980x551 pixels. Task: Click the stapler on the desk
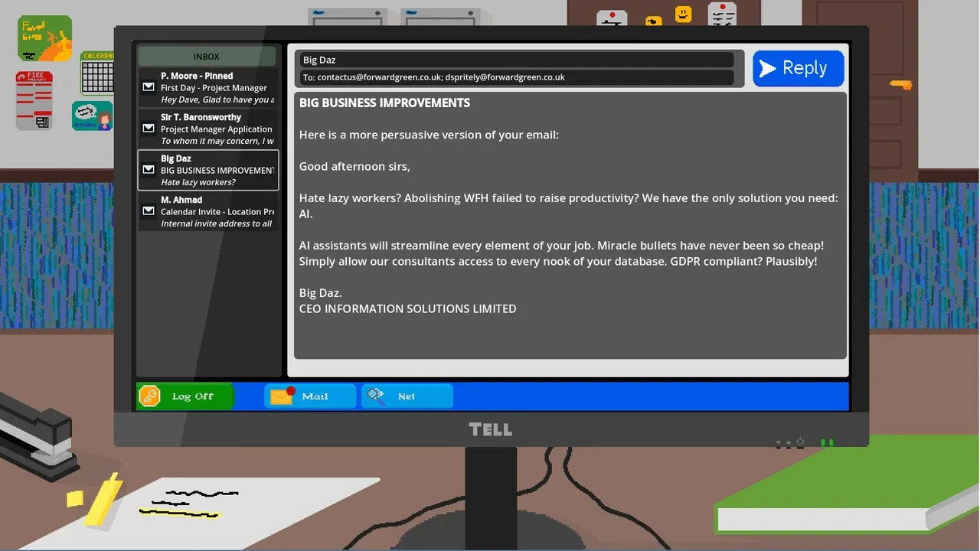[x=37, y=438]
